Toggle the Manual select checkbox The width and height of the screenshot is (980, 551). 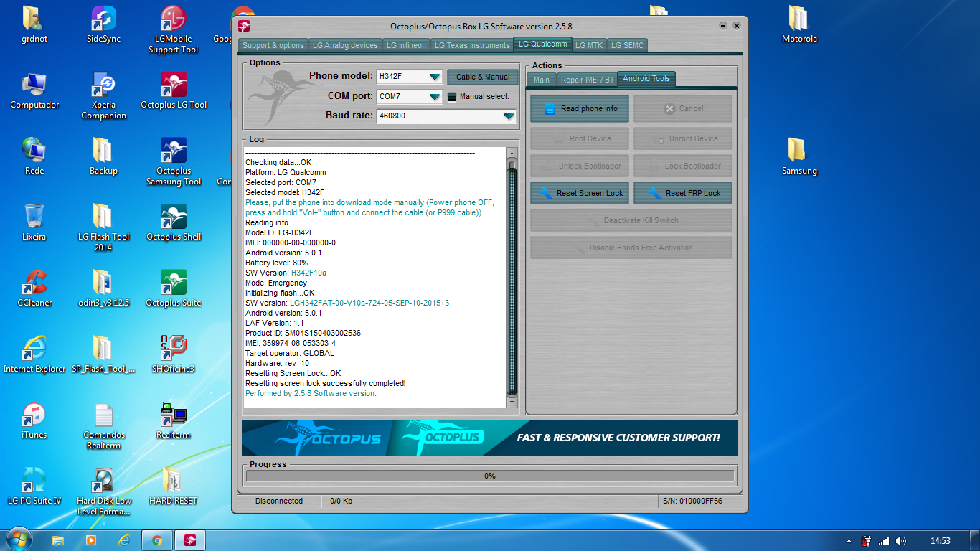(452, 96)
